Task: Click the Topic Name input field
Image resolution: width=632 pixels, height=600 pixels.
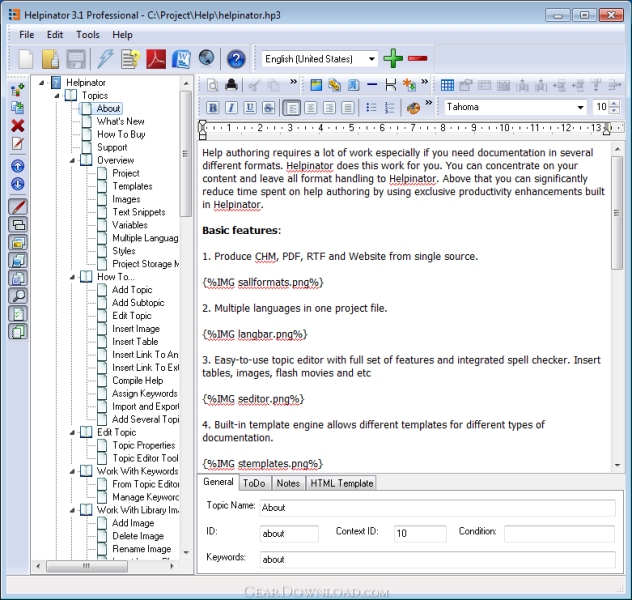Action: click(437, 508)
